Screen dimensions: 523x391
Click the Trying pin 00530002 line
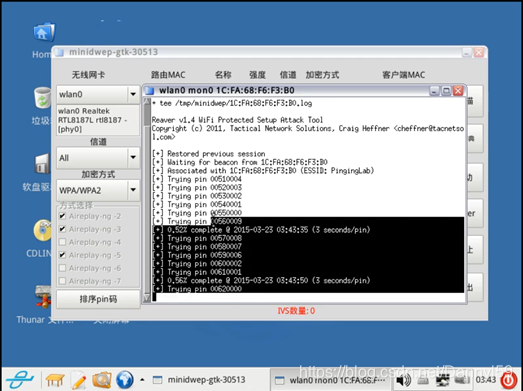(x=197, y=196)
